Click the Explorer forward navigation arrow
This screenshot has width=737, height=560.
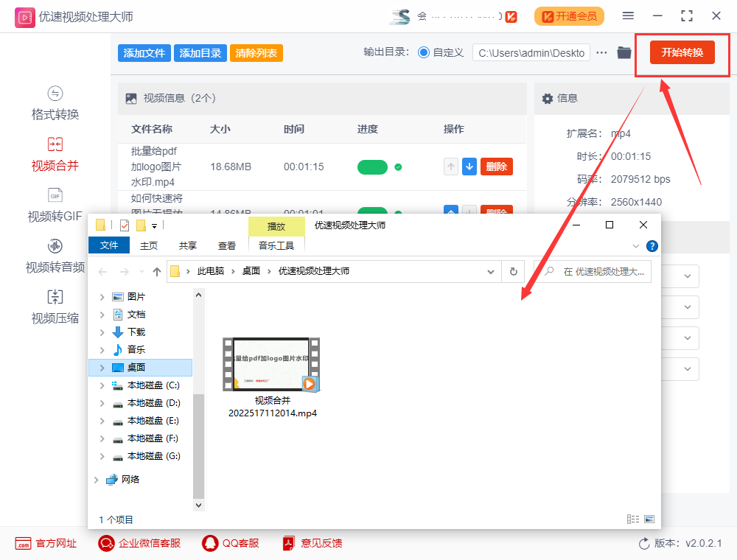124,272
